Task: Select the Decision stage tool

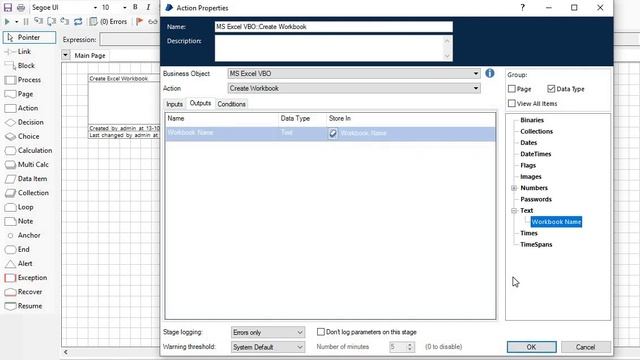Action: click(24, 122)
